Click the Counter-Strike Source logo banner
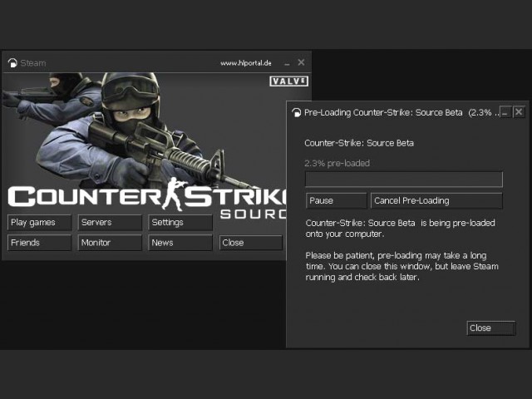This screenshot has width=532, height=399. tap(147, 200)
